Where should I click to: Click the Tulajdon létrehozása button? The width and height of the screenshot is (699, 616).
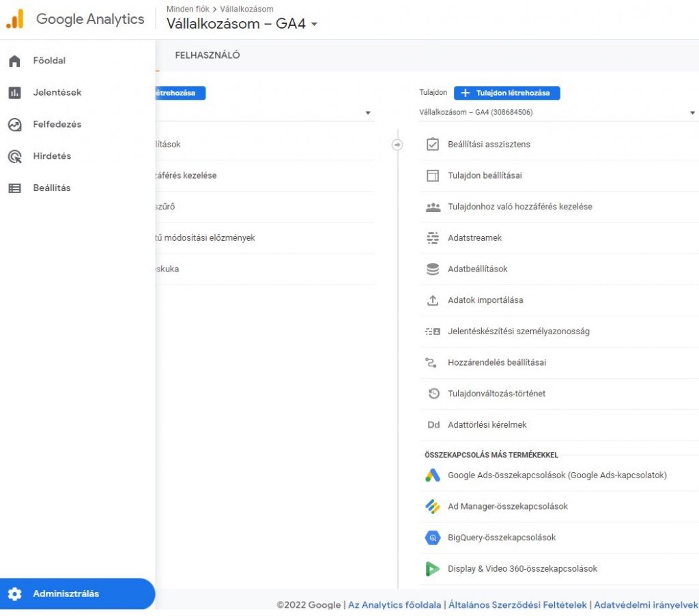[x=507, y=93]
